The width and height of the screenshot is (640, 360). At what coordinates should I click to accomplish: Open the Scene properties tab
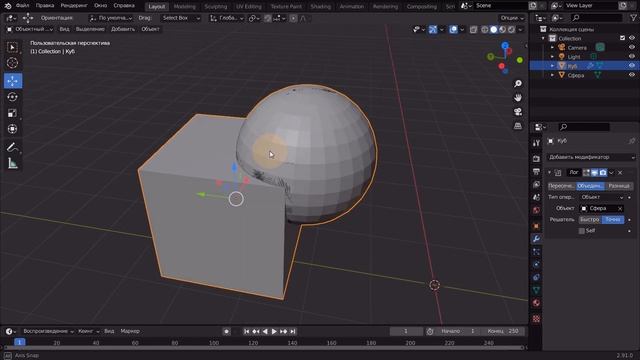536,198
